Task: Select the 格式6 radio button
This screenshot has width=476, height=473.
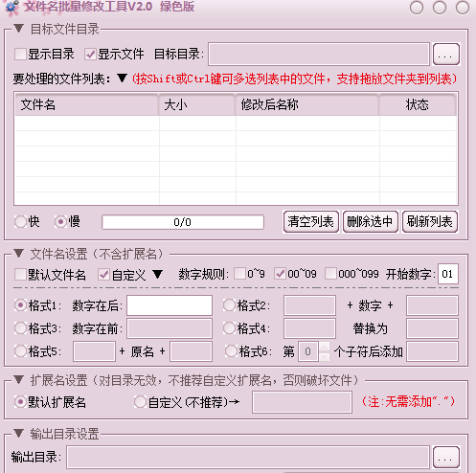Action: [x=231, y=351]
